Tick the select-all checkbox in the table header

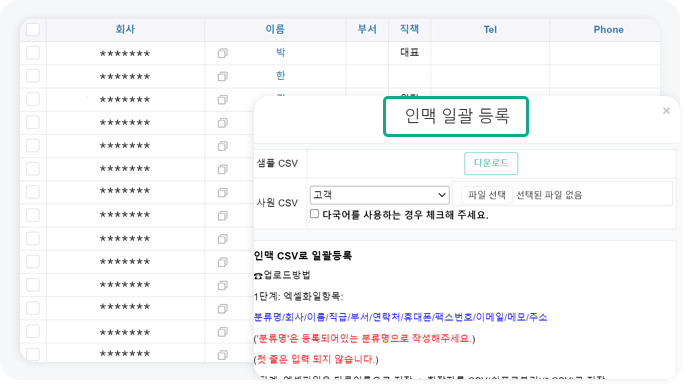pos(33,29)
